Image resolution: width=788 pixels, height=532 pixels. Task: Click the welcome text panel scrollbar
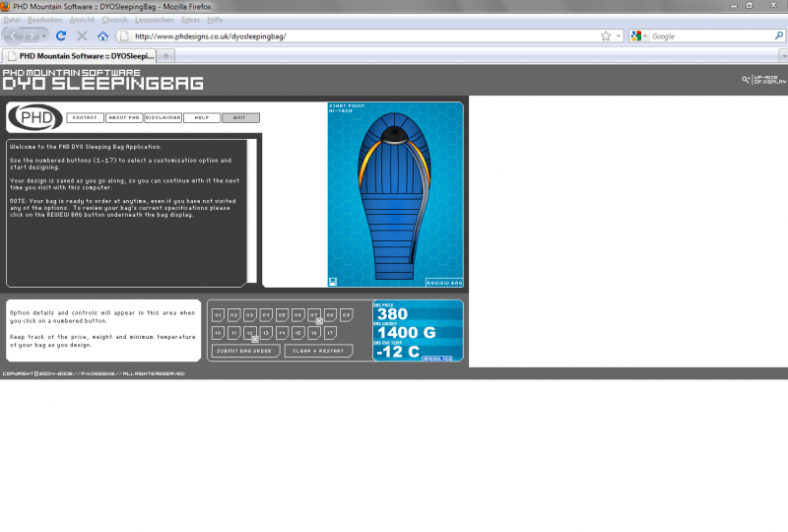pyautogui.click(x=252, y=211)
